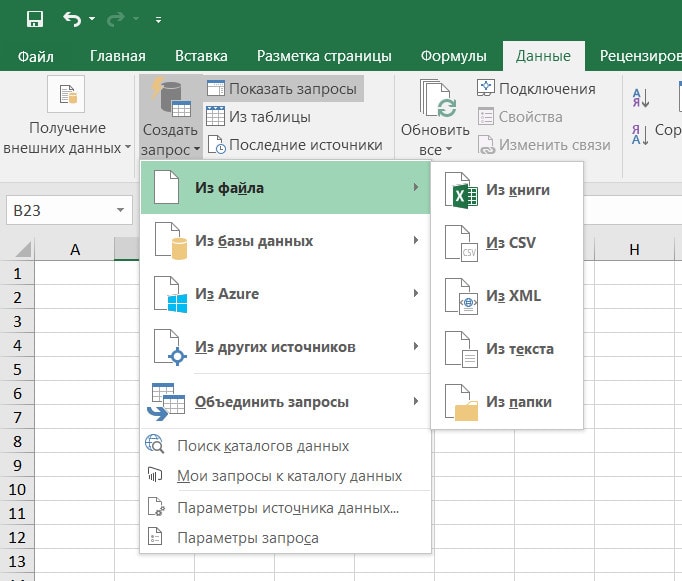Choose Из текста in the submenu
The width and height of the screenshot is (682, 581).
pos(507,349)
